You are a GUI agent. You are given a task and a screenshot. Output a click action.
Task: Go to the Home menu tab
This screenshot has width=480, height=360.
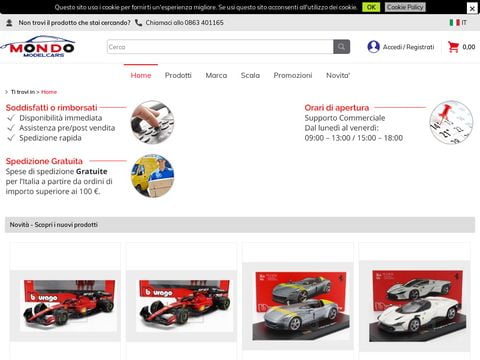point(141,75)
